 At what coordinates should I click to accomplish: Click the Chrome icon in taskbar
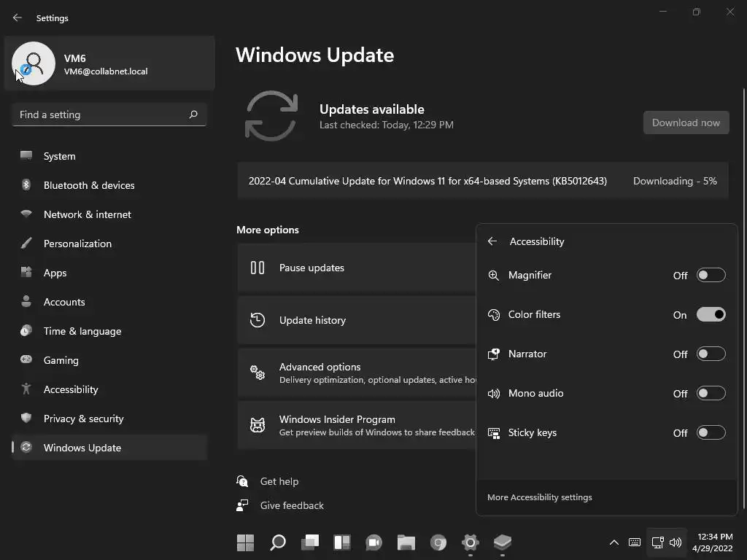pyautogui.click(x=438, y=542)
